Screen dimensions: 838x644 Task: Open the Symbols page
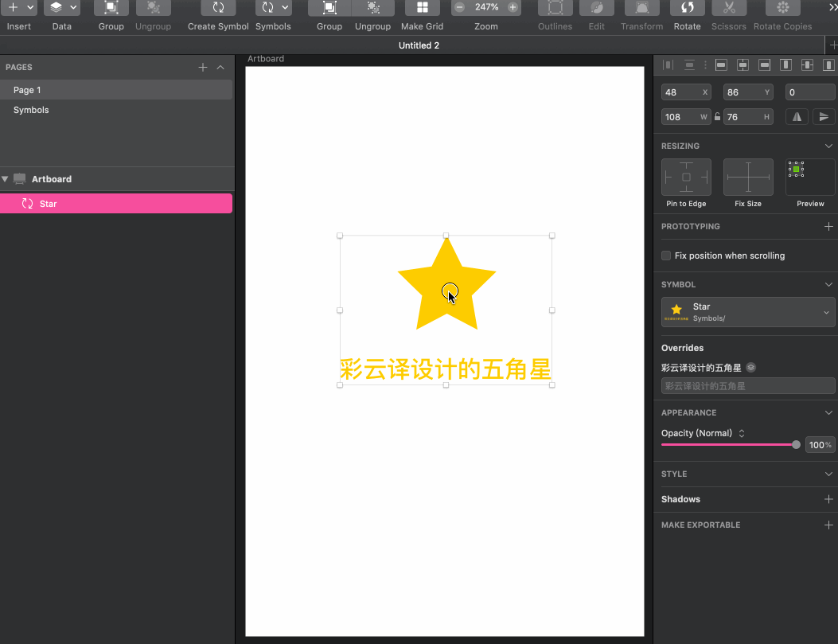(31, 110)
